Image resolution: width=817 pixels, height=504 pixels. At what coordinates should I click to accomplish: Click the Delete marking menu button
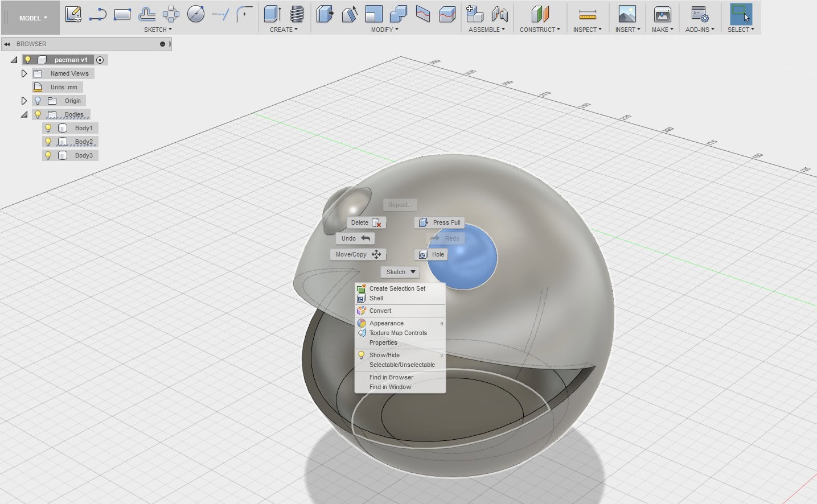[x=366, y=222]
